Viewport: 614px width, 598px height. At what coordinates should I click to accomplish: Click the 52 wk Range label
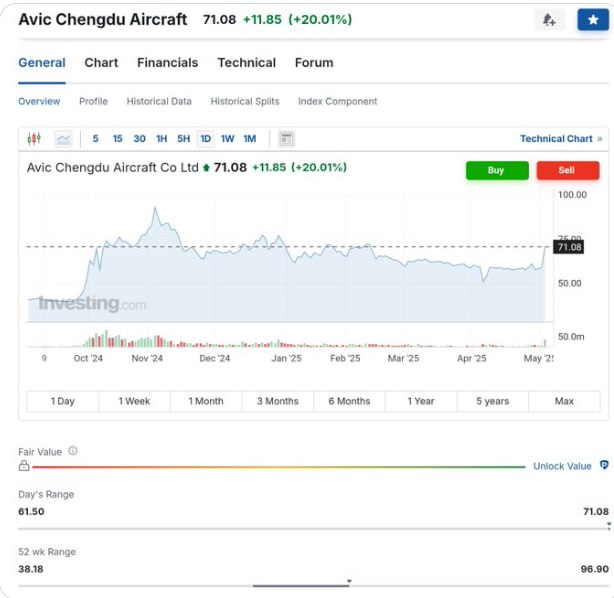point(47,552)
